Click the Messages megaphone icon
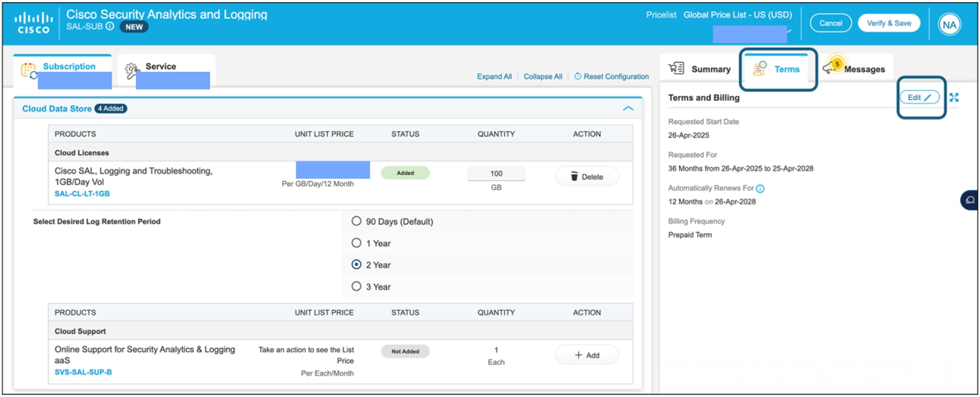Screen dimensions: 980x397 [830, 68]
